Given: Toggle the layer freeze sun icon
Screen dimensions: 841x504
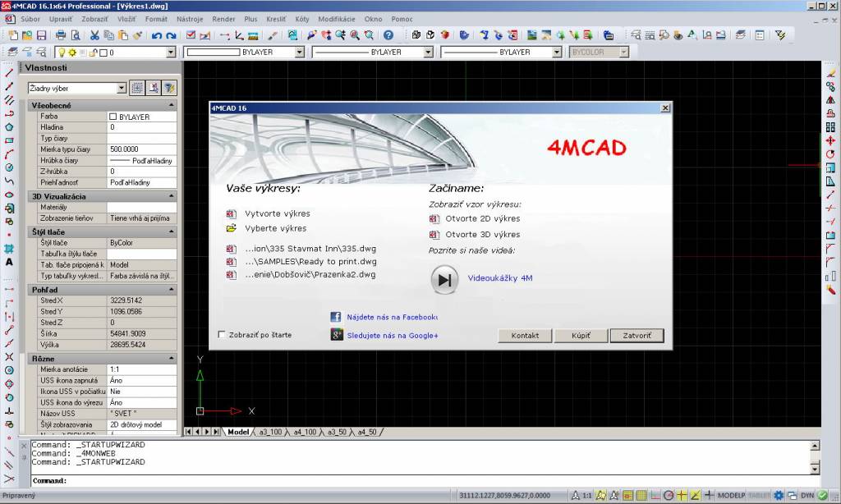Looking at the screenshot, I should click(x=72, y=53).
